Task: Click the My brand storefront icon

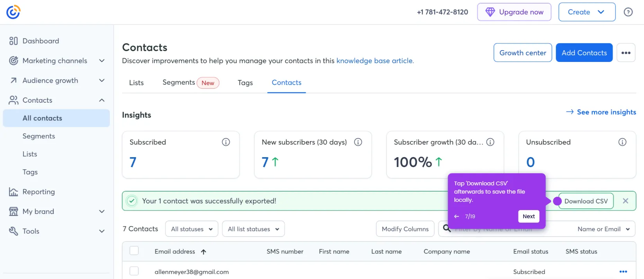Action: click(14, 212)
